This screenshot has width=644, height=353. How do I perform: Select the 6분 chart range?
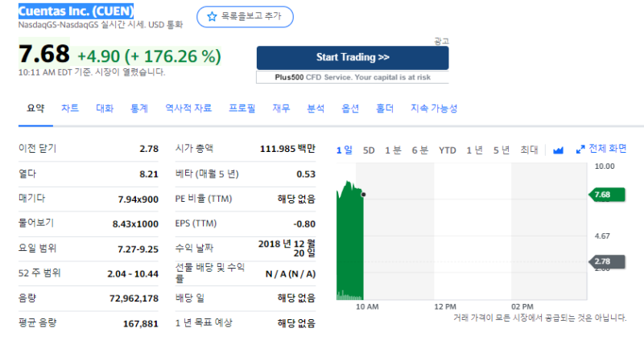coord(420,150)
